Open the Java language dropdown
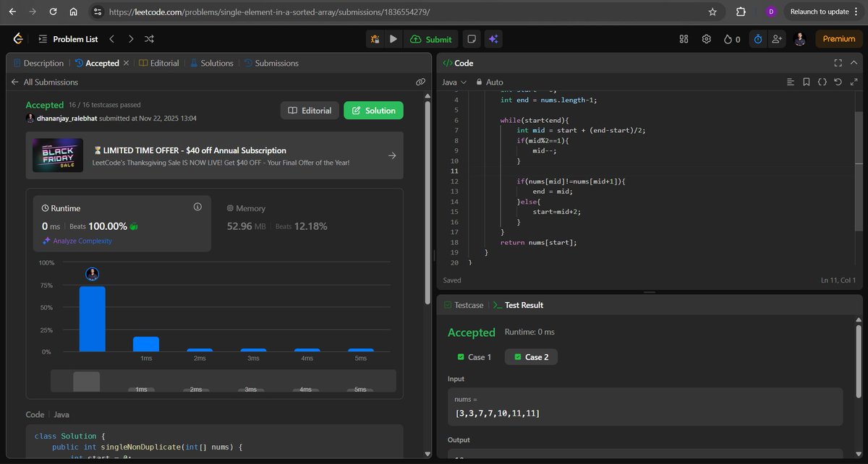 coord(454,82)
